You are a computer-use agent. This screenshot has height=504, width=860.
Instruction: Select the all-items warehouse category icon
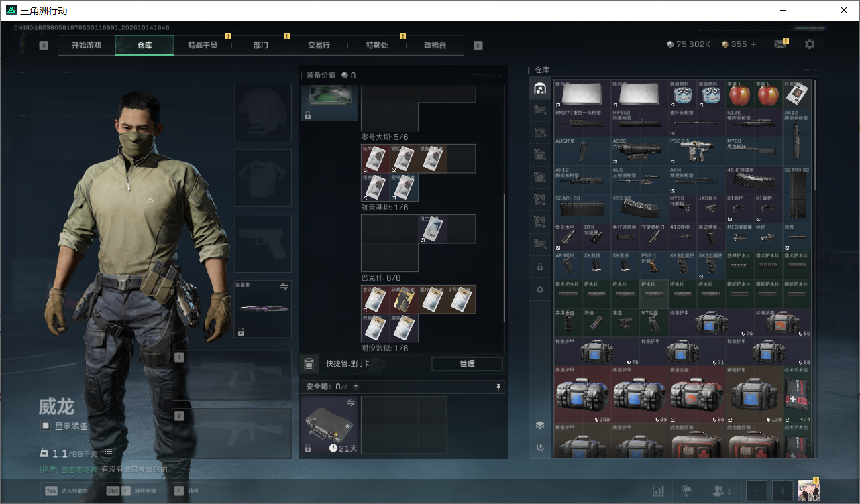(539, 89)
